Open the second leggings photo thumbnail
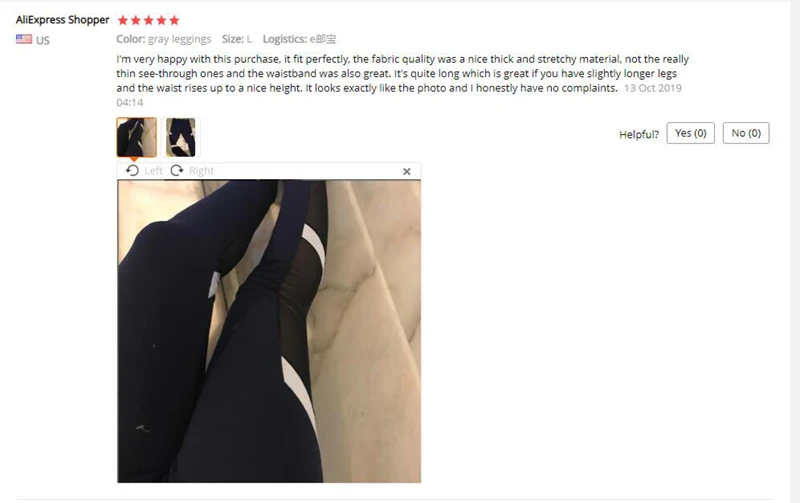This screenshot has width=800, height=503. point(181,137)
